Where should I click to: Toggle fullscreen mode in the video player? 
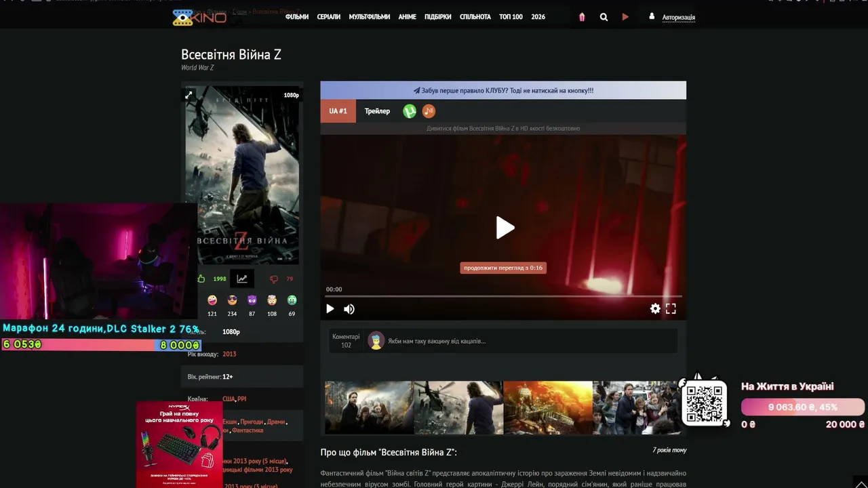click(671, 308)
